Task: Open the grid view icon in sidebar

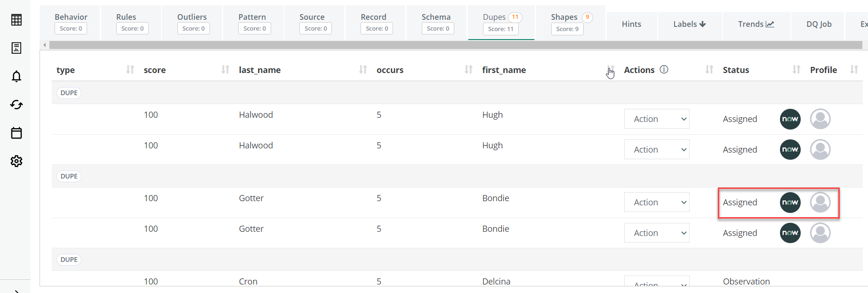Action: (16, 20)
